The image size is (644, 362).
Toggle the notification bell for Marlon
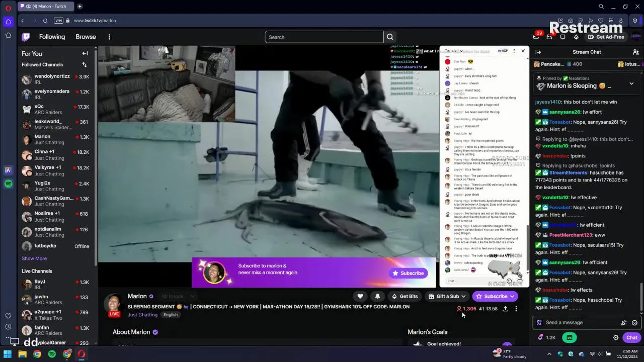[378, 296]
